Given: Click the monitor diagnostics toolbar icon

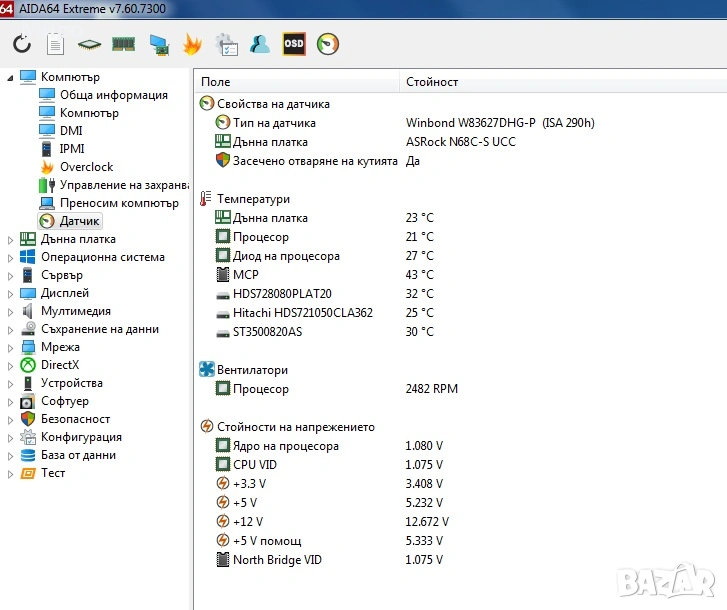Looking at the screenshot, I should pos(158,44).
